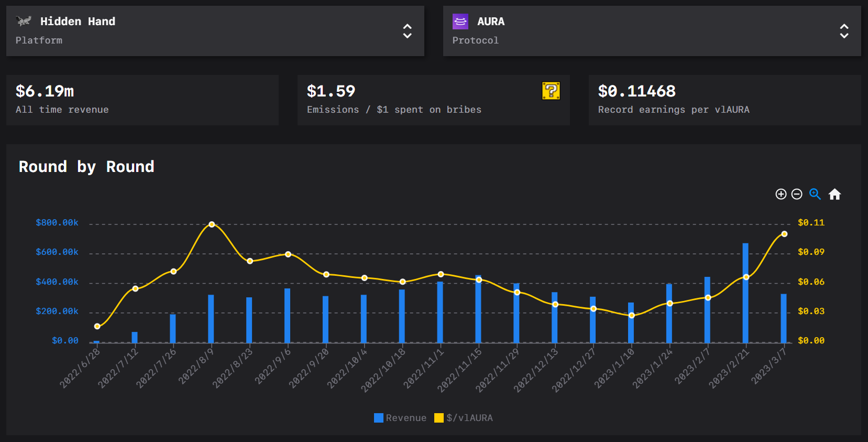Click the $0.06 right axis label
The image size is (868, 442).
click(811, 282)
